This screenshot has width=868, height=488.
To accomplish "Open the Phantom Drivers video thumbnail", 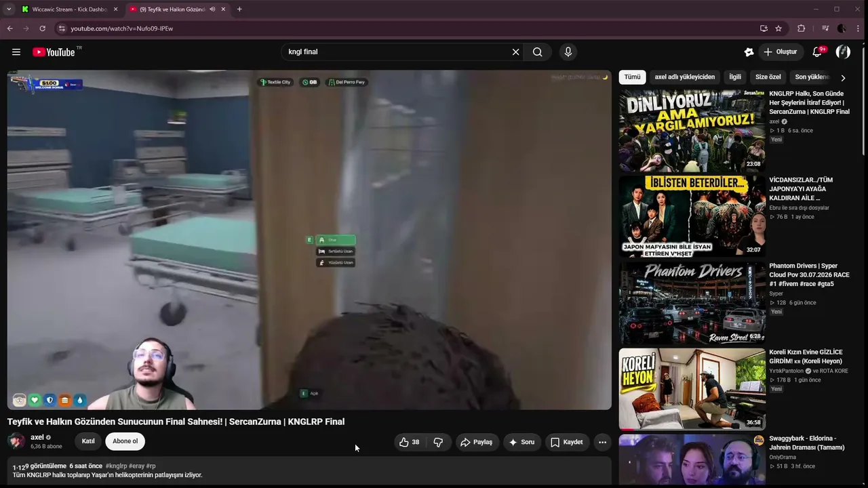I will (x=692, y=302).
